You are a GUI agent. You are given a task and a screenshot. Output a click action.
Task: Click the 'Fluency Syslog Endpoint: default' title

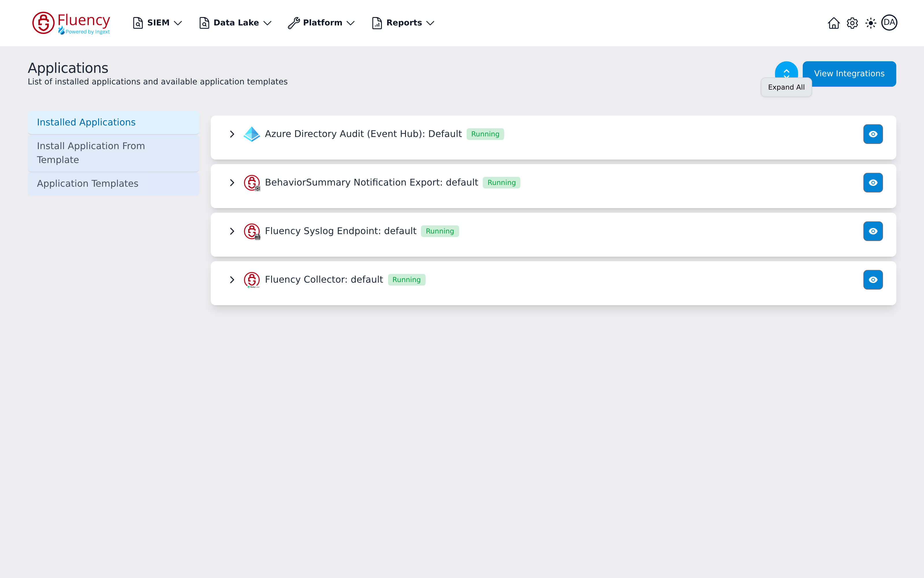tap(341, 231)
